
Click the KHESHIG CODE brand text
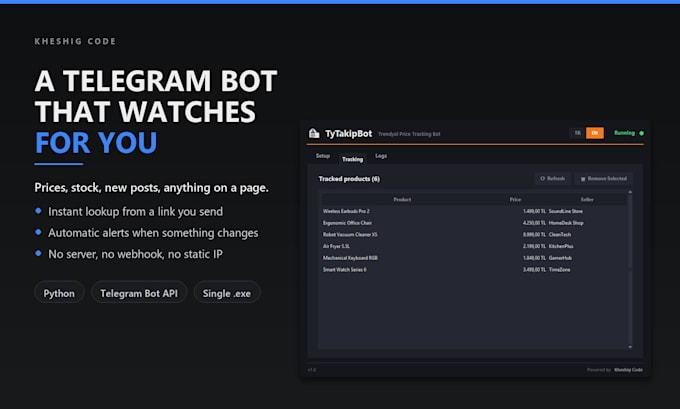pos(75,42)
